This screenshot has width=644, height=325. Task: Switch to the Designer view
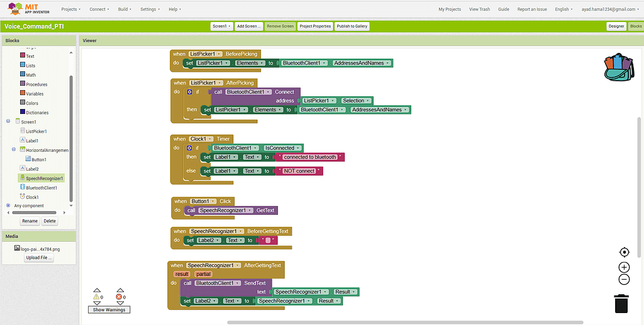click(616, 26)
